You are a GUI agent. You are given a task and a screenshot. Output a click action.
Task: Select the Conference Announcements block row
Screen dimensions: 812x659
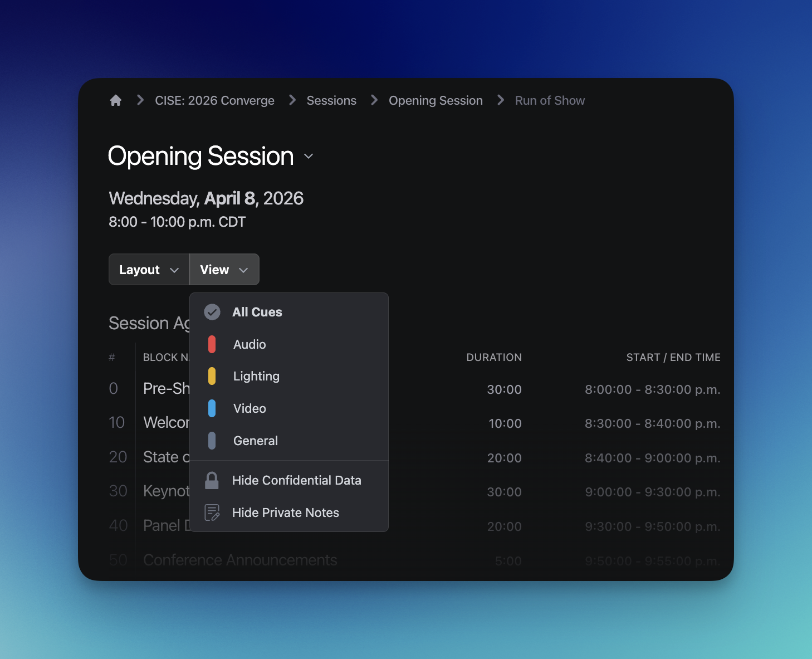pos(240,560)
